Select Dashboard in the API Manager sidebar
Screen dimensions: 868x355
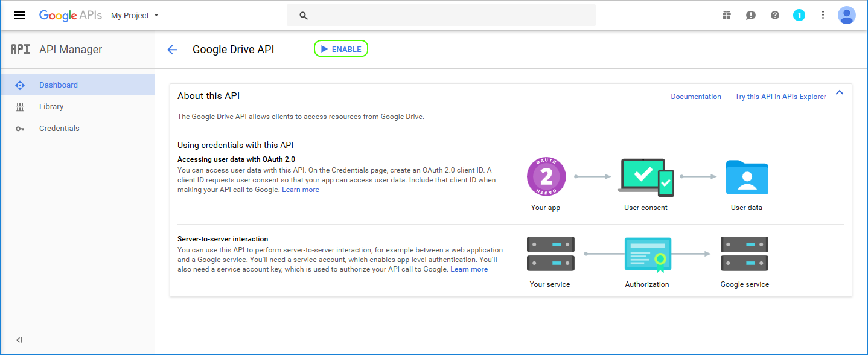tap(59, 85)
